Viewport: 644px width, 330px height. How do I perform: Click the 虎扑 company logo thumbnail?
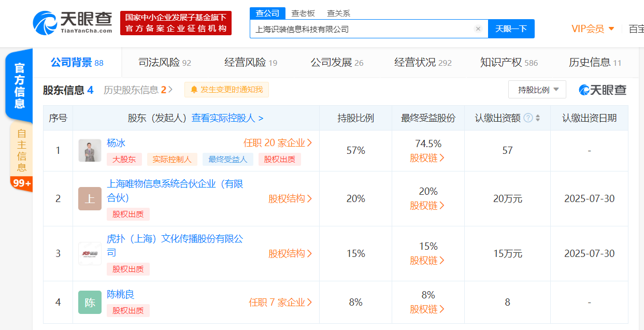click(x=90, y=253)
